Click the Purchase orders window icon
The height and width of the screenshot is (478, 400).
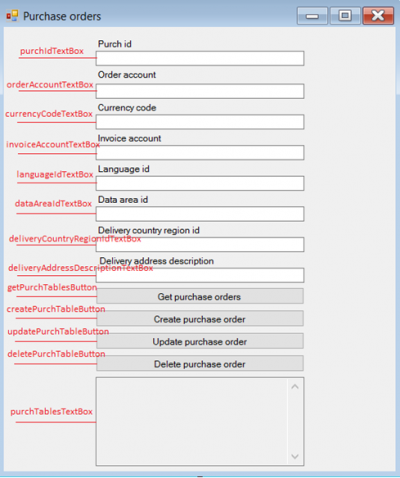[12, 16]
